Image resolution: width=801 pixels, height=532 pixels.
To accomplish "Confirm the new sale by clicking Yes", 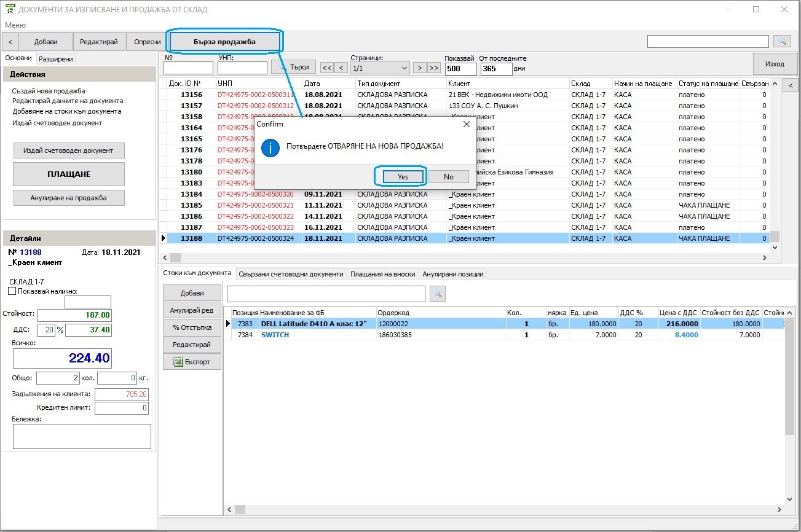I will (403, 176).
